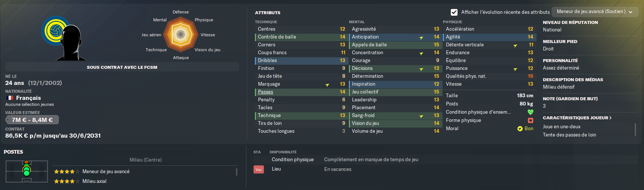Viewport: 644px width, 190px height.
Task: Click the attribute change arrow next to Marquage
Action: 327,85
